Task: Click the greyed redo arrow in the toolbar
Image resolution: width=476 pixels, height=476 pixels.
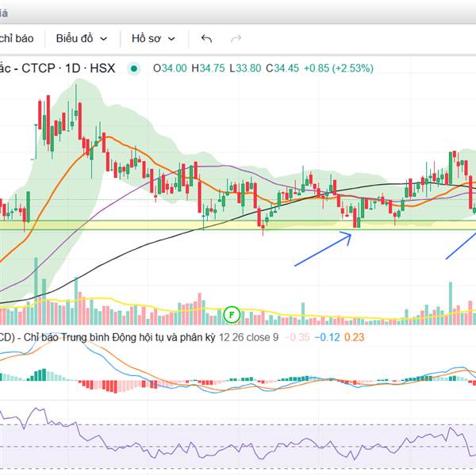Action: point(236,38)
